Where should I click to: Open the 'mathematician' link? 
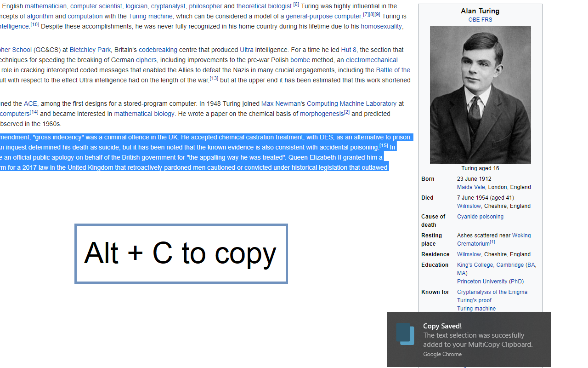[46, 6]
